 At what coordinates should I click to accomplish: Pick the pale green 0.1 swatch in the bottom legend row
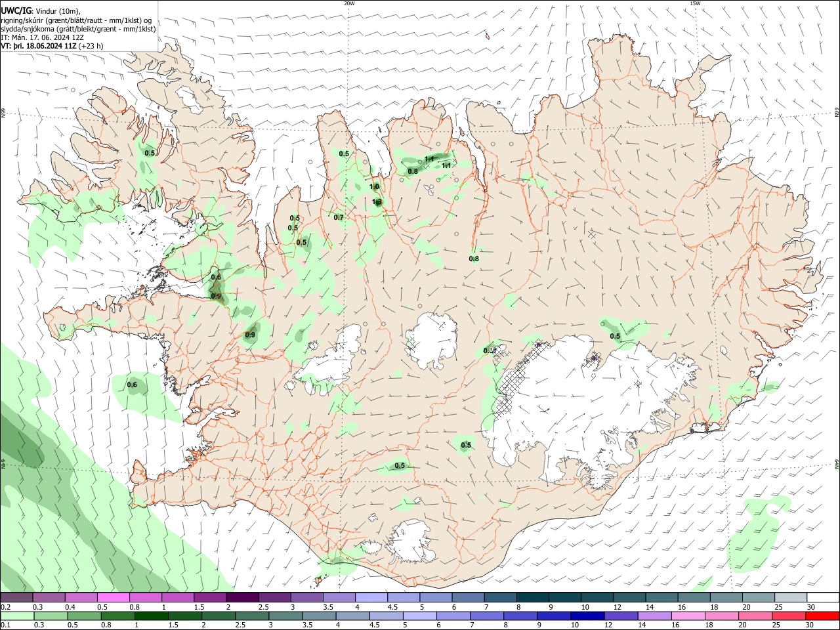coord(17,616)
